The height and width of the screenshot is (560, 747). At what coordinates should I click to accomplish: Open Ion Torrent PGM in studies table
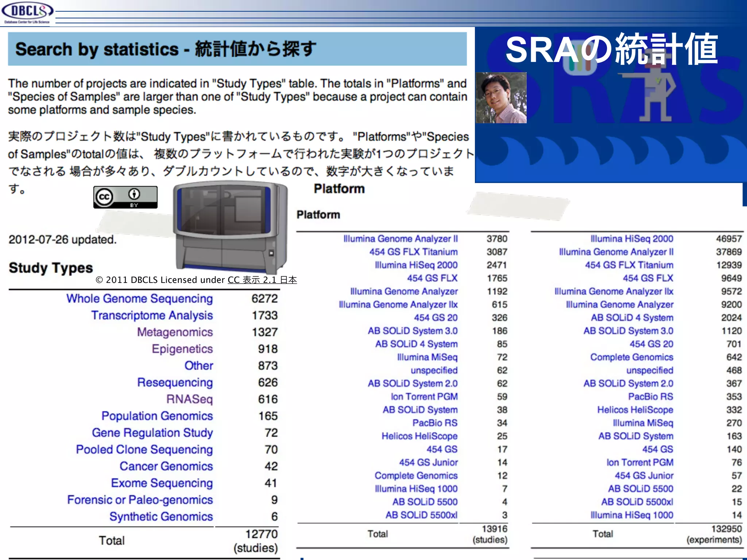(x=424, y=397)
